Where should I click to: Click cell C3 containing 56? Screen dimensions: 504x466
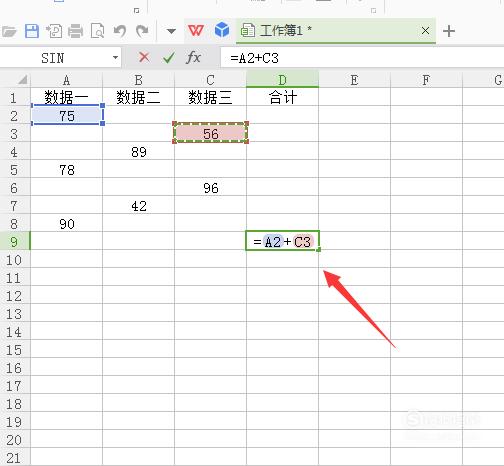tap(210, 133)
